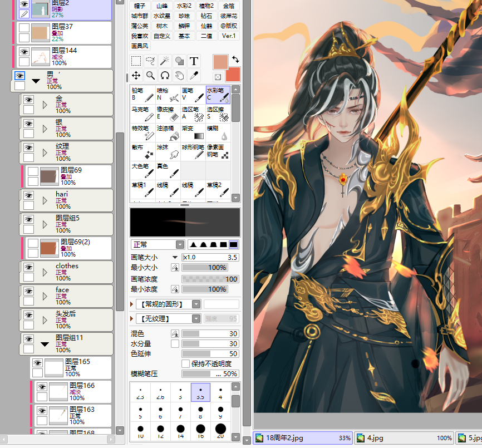Image resolution: width=482 pixels, height=448 pixels.
Task: Collapse the 男 layer group
Action: 36,81
